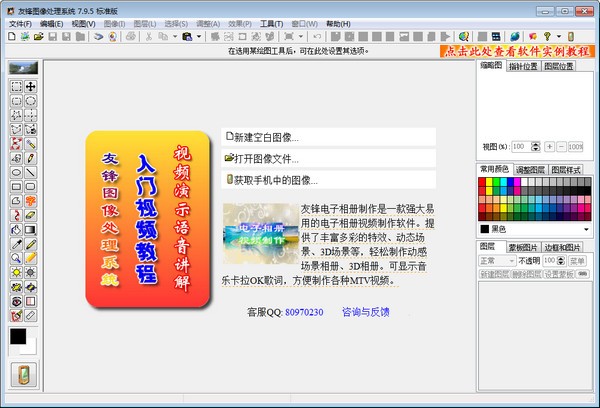Click the view zoom plus button

tap(549, 146)
